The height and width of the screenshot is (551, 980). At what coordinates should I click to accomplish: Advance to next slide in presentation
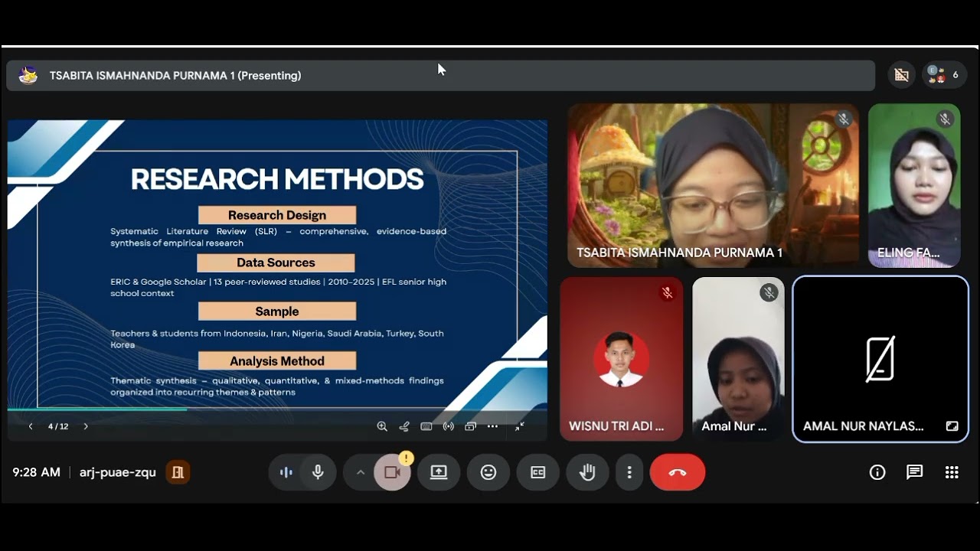click(86, 426)
